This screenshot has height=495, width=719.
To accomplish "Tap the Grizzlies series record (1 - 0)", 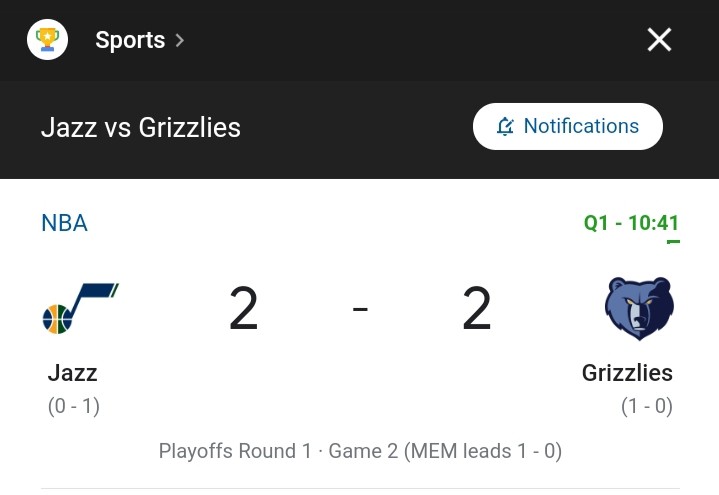I will point(647,406).
